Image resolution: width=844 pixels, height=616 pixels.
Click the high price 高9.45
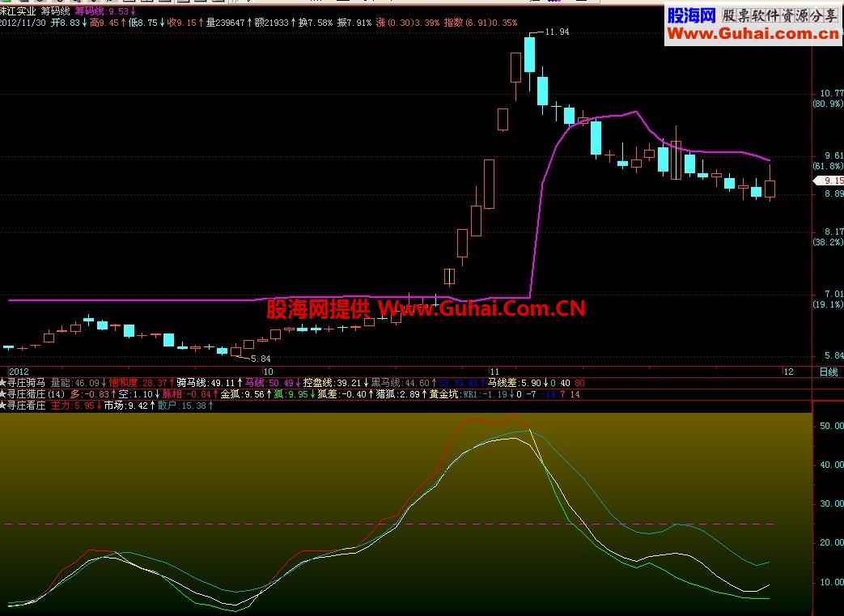click(x=108, y=23)
